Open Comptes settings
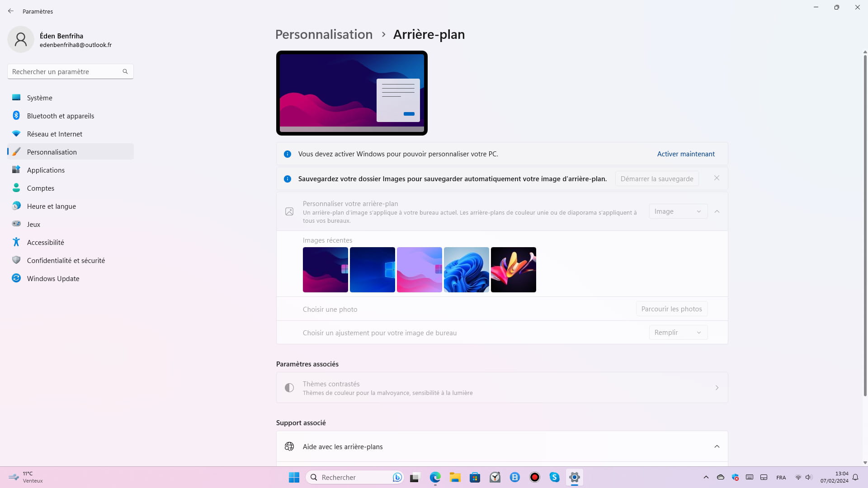The width and height of the screenshot is (868, 488). click(71, 188)
